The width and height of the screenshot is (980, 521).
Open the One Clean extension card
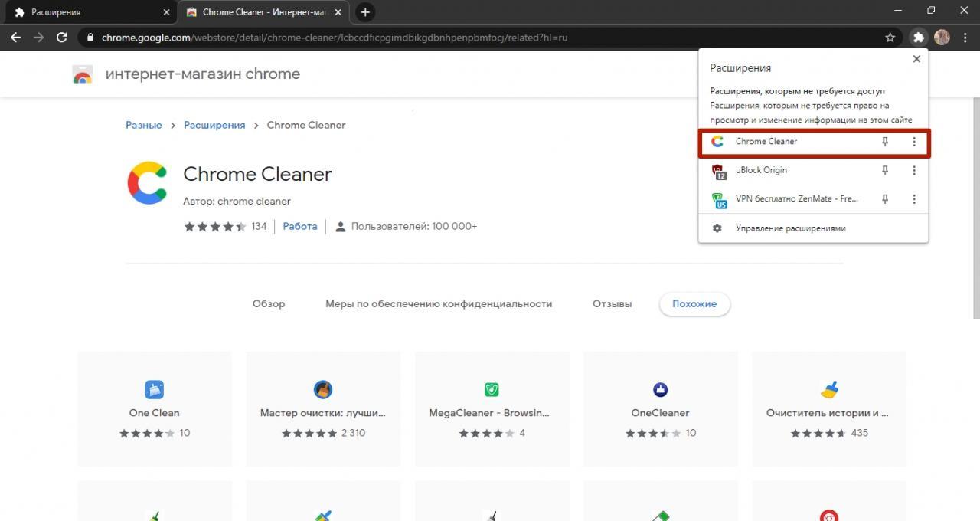click(155, 409)
